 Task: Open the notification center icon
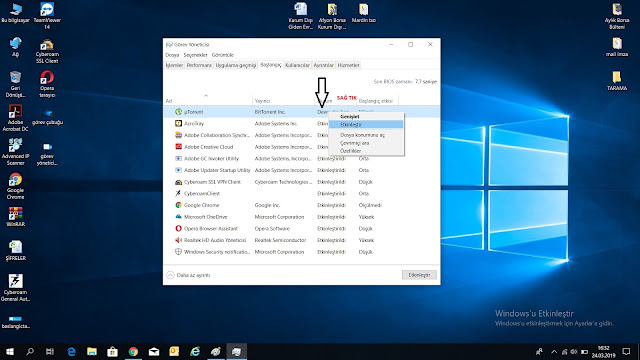(x=626, y=351)
